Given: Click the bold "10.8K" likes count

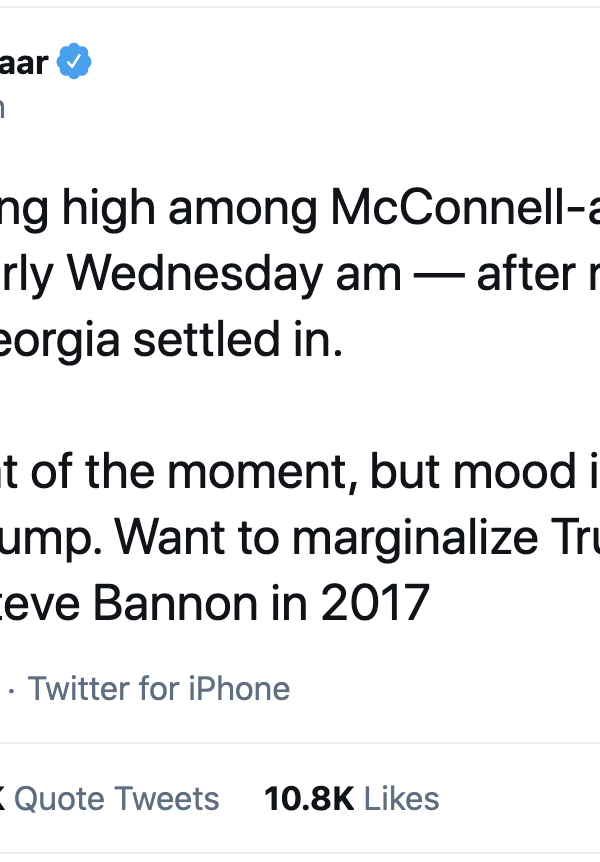Looking at the screenshot, I should click(308, 798).
